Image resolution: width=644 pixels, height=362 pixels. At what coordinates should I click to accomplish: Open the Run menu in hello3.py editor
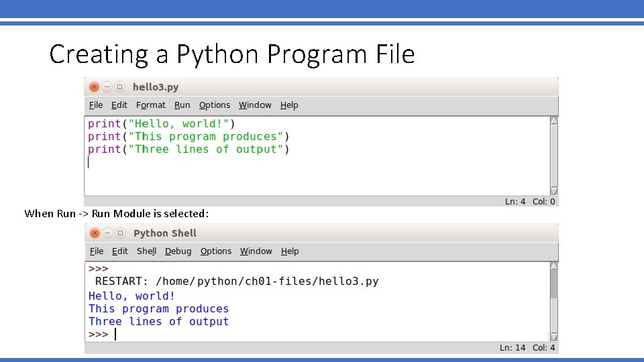pos(182,105)
